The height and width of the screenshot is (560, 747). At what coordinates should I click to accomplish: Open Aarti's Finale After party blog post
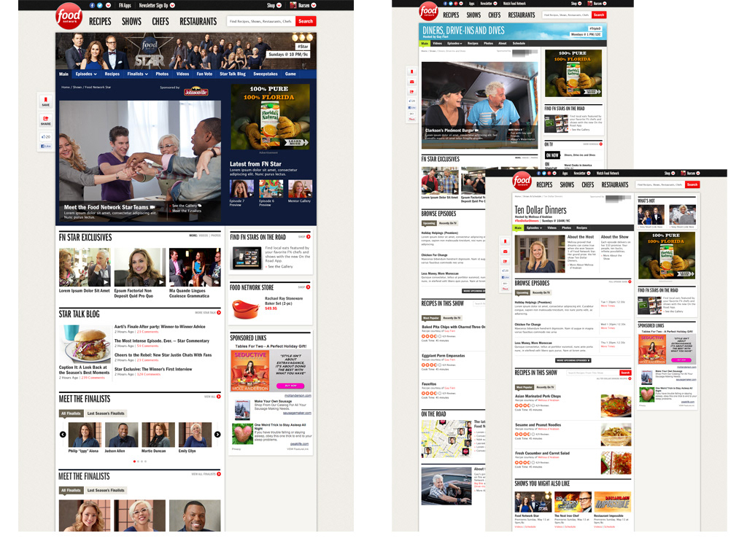pyautogui.click(x=160, y=327)
